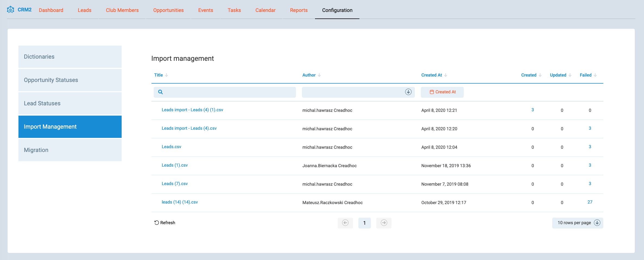
Task: Sort by Created At column arrow
Action: tap(446, 75)
